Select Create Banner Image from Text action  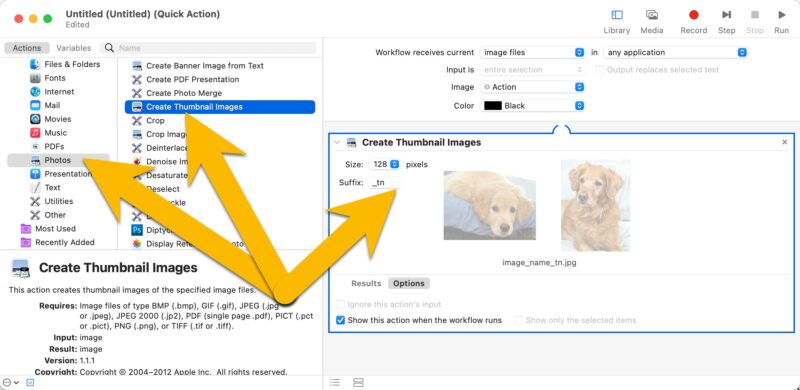click(205, 66)
